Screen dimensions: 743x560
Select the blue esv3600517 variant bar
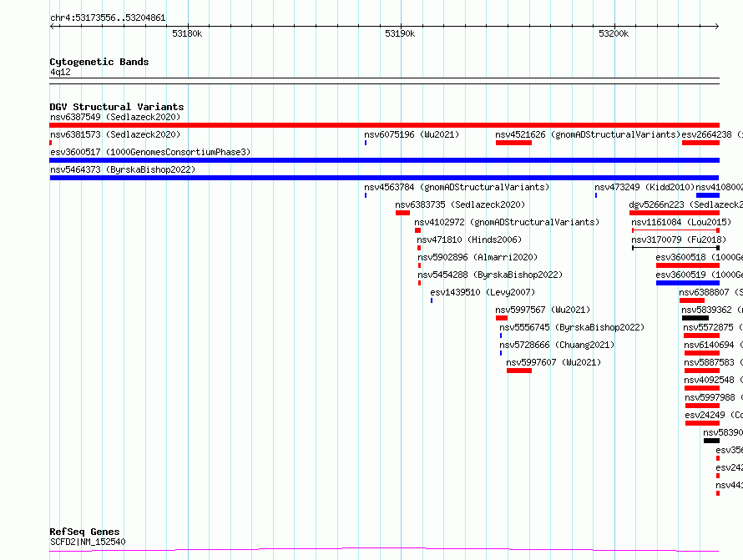coord(384,160)
